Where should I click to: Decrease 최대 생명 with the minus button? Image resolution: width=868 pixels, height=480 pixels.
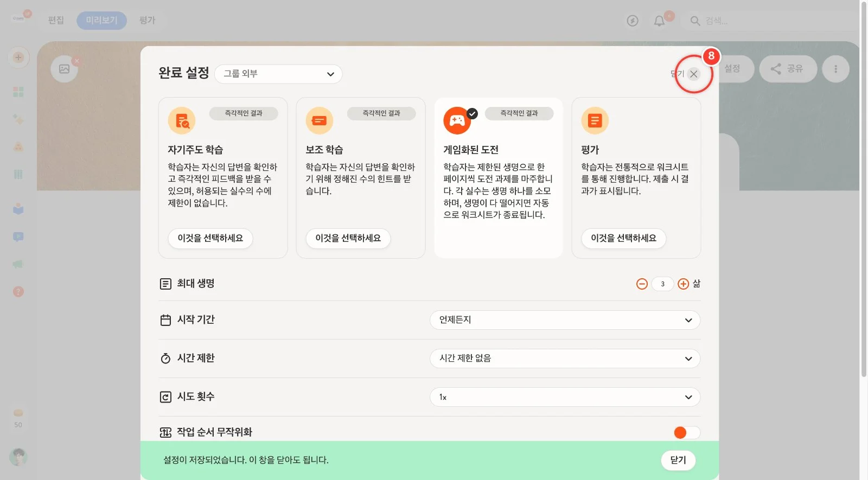(x=642, y=284)
